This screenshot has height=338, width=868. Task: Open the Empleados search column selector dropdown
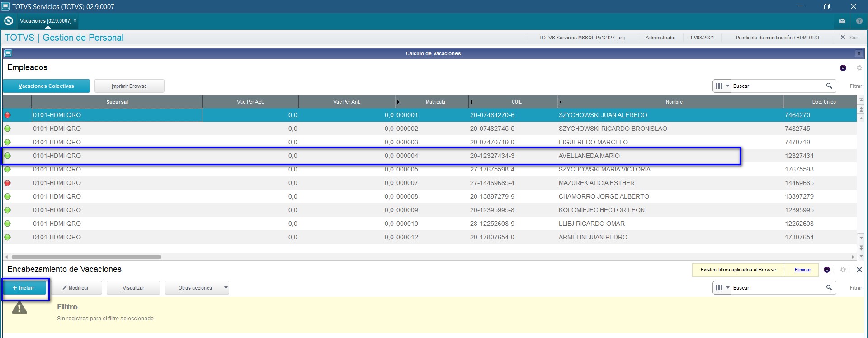click(722, 86)
